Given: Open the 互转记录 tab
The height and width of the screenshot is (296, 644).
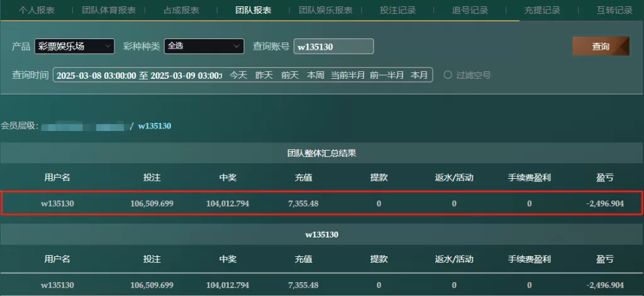Looking at the screenshot, I should click(x=614, y=10).
